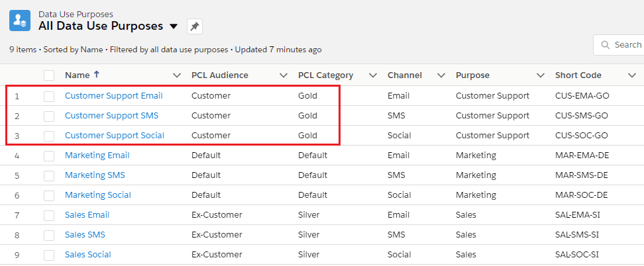Open the list view switcher dropdown arrow

point(174,26)
